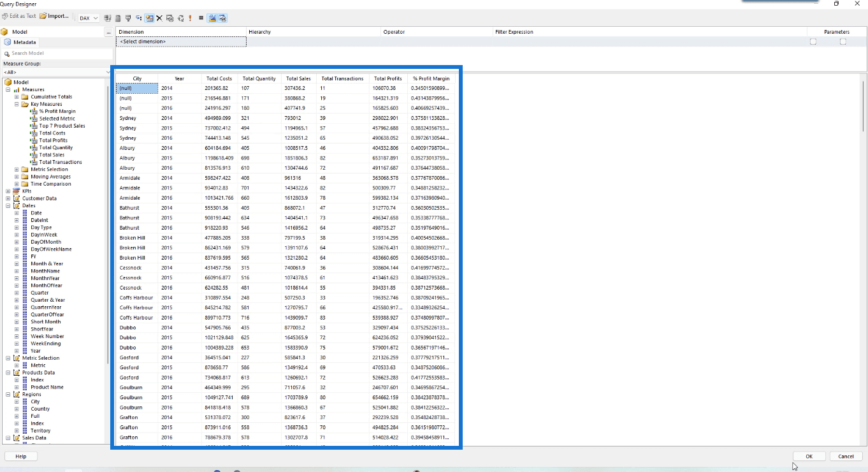
Task: Collapse the Key Measures folder
Action: point(17,104)
